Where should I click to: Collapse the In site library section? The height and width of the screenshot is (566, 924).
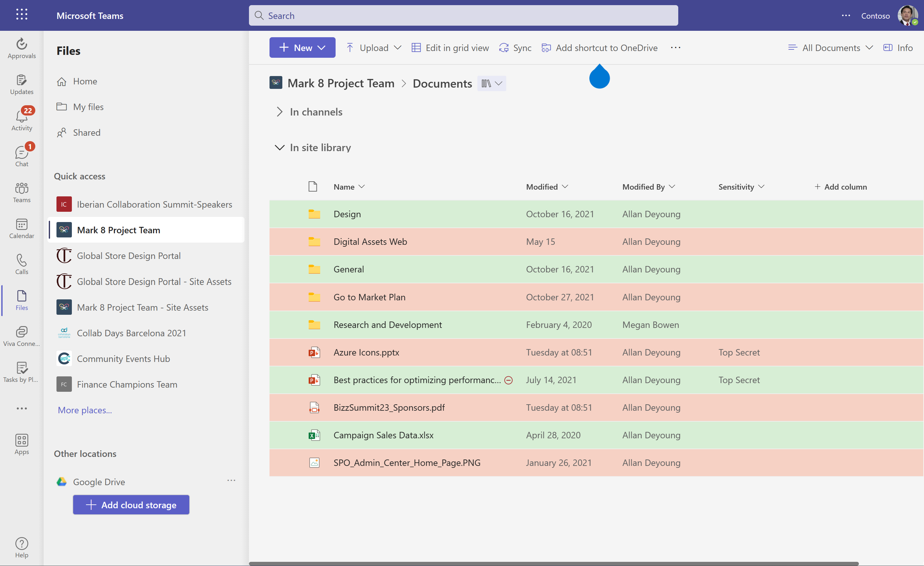(279, 147)
